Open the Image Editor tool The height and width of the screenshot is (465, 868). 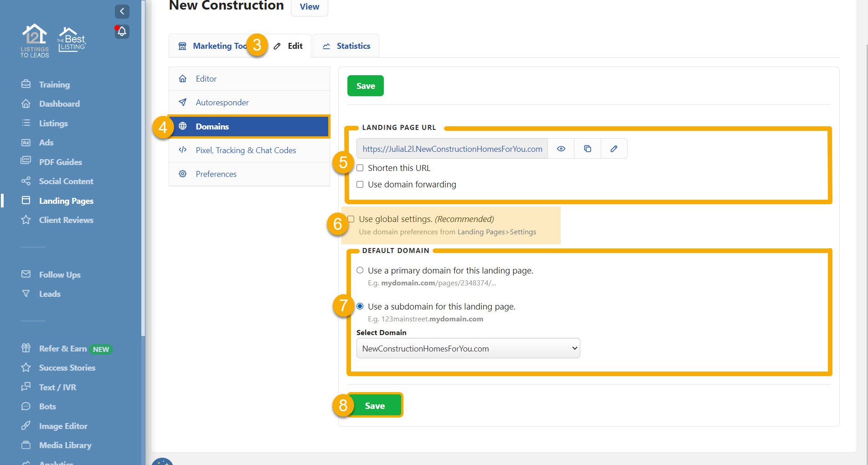[x=63, y=425]
